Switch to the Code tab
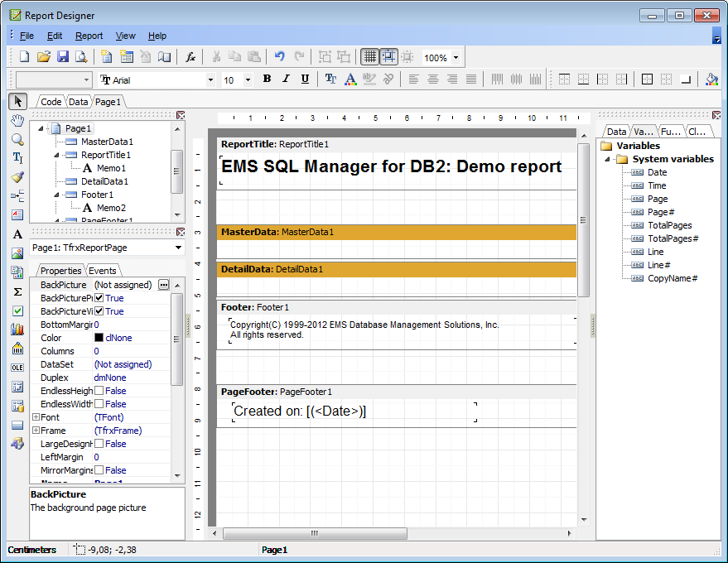Viewport: 728px width, 563px height. [51, 102]
